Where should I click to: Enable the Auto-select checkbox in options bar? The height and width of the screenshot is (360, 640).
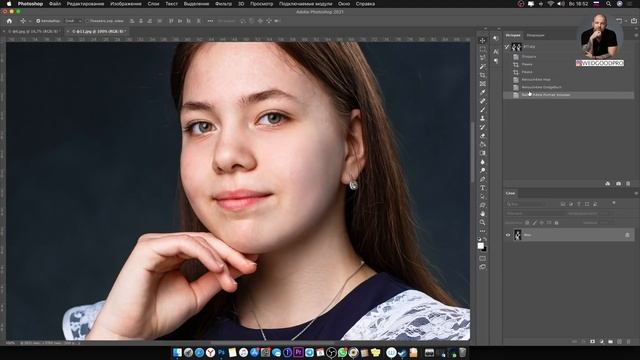[38, 21]
